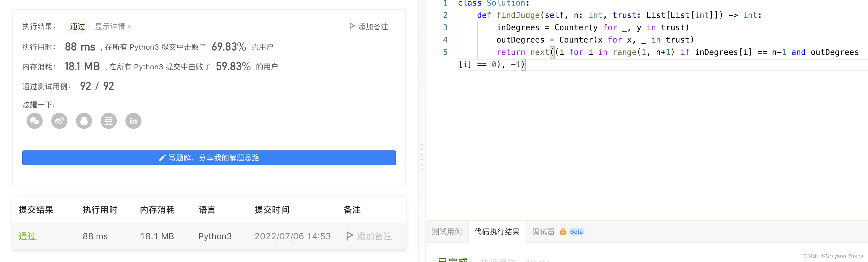The image size is (868, 262).
Task: Switch to the 测试用例 tab
Action: coord(446,232)
